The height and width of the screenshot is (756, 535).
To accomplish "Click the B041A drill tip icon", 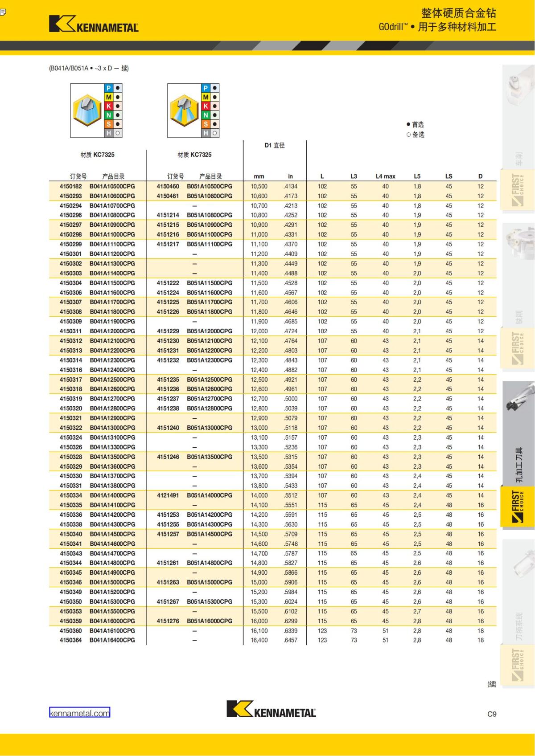I will pyautogui.click(x=87, y=111).
